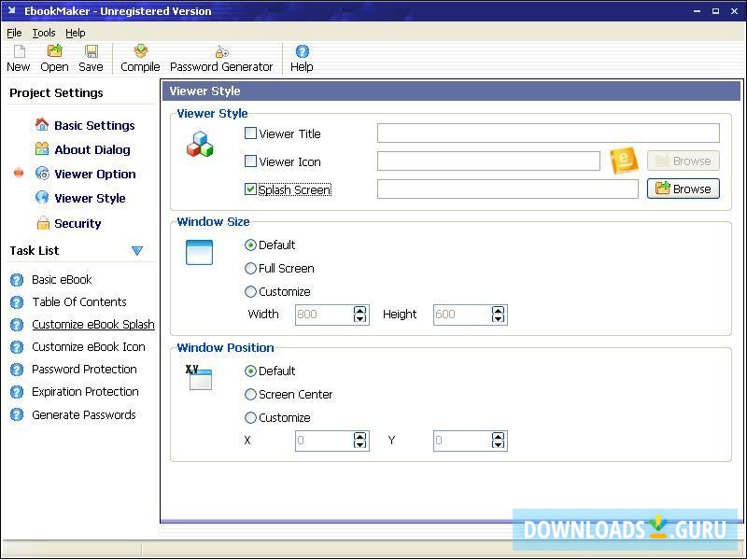The height and width of the screenshot is (560, 747).
Task: Browse for a Splash Screen image
Action: (683, 189)
